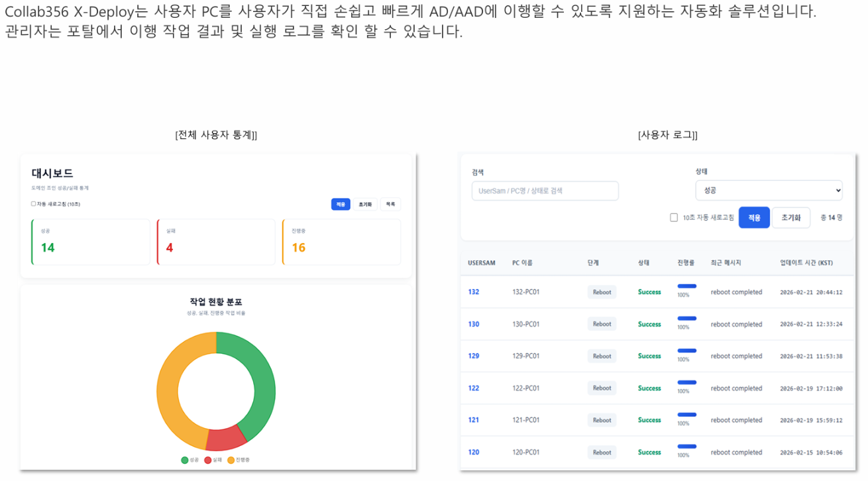Screen dimensions: 868x481
Task: Click the red 실패 legend dot
Action: pos(208,460)
